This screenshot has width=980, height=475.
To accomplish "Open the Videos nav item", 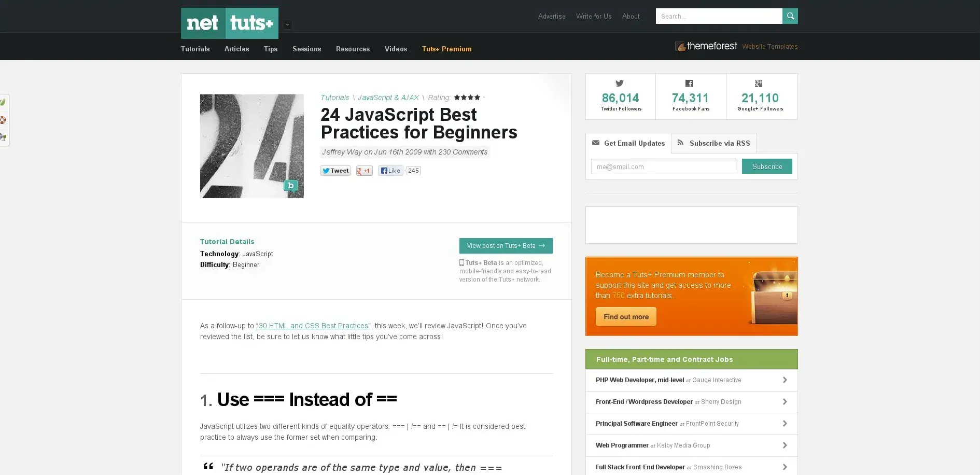I will [396, 49].
